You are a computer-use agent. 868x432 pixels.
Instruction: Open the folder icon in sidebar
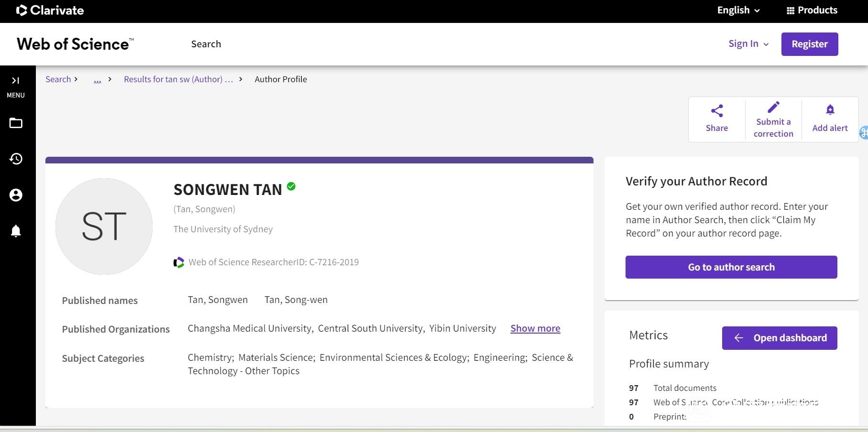[x=16, y=123]
